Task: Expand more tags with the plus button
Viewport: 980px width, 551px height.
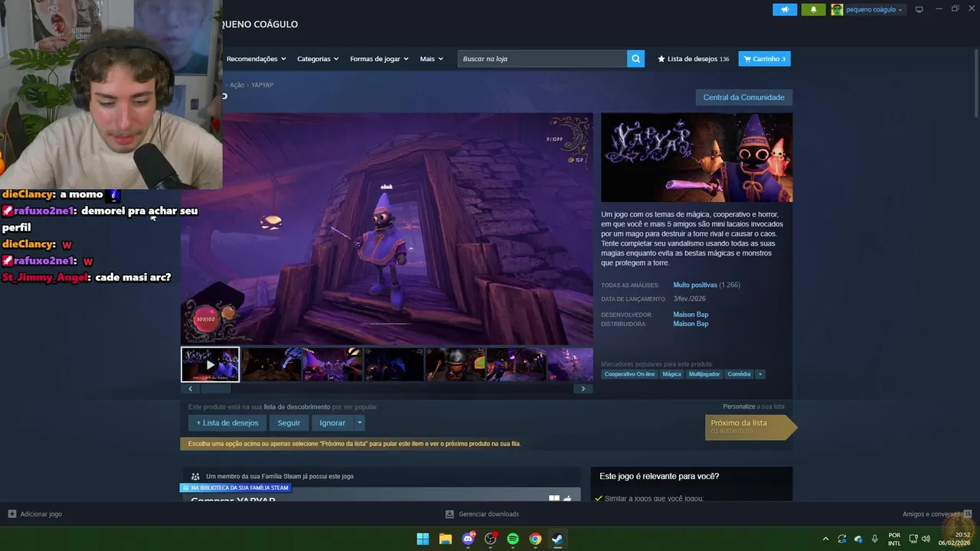Action: [760, 374]
